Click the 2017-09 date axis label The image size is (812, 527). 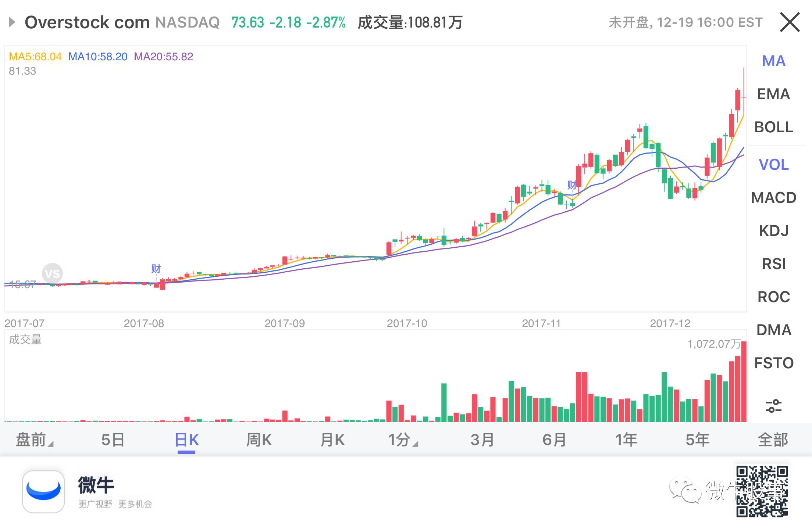pos(285,323)
